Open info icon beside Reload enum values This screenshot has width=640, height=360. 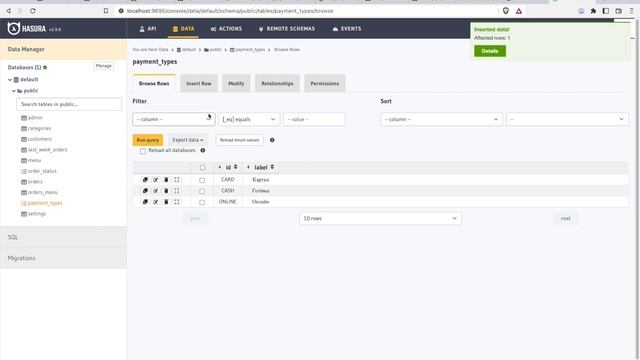tap(272, 140)
